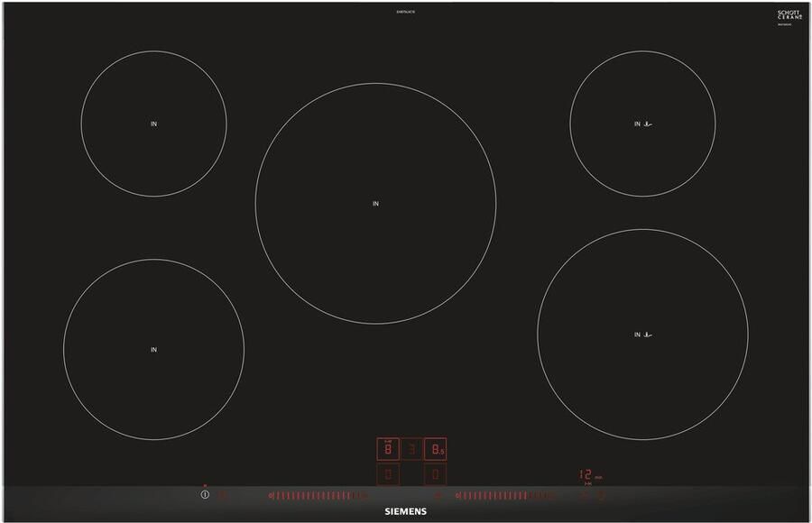Select the top-right zone display showing 8.5
The height and width of the screenshot is (523, 812).
tap(435, 448)
